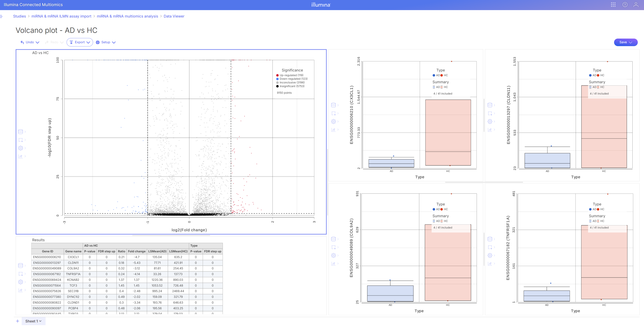Click selection tool icon on TNFRSF1A boxplot
The height and width of the screenshot is (327, 644).
click(490, 247)
